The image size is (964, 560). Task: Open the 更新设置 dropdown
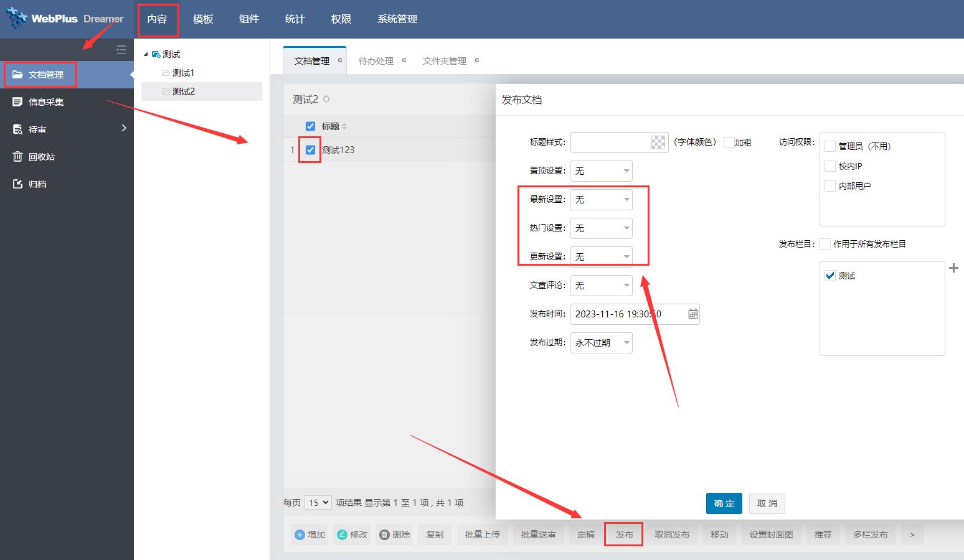click(602, 257)
